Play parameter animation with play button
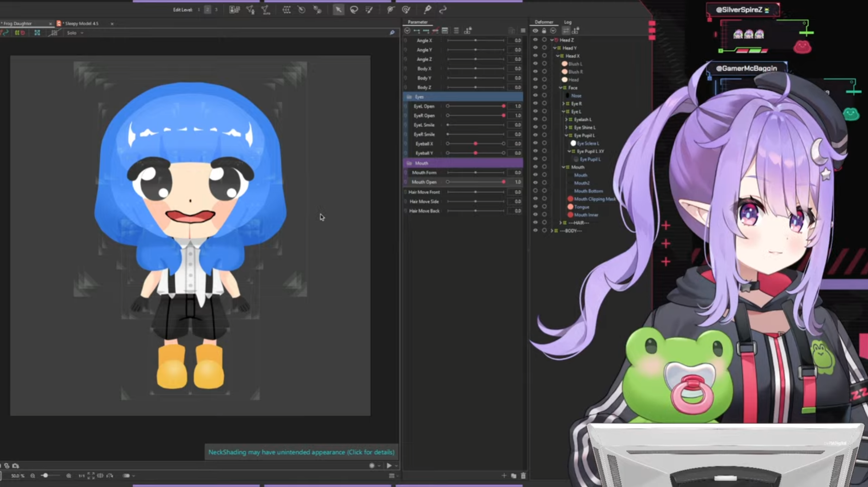This screenshot has height=487, width=868. point(389,465)
